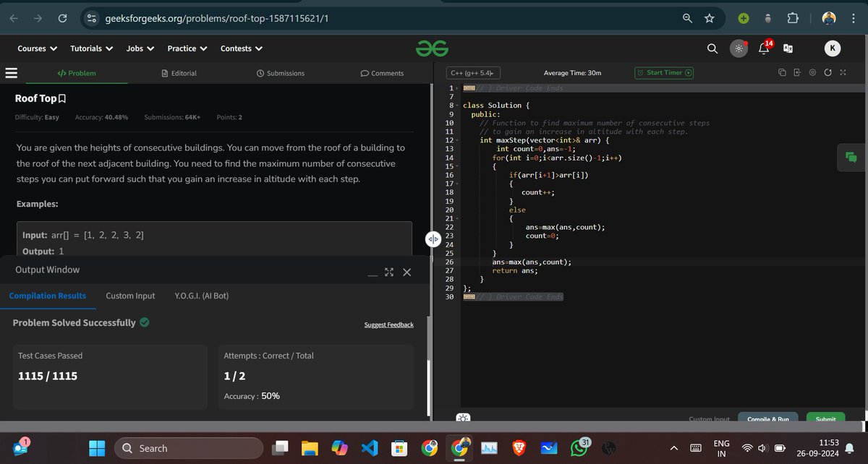Open the site search magnifier
Image resolution: width=868 pixels, height=464 pixels.
tap(712, 48)
